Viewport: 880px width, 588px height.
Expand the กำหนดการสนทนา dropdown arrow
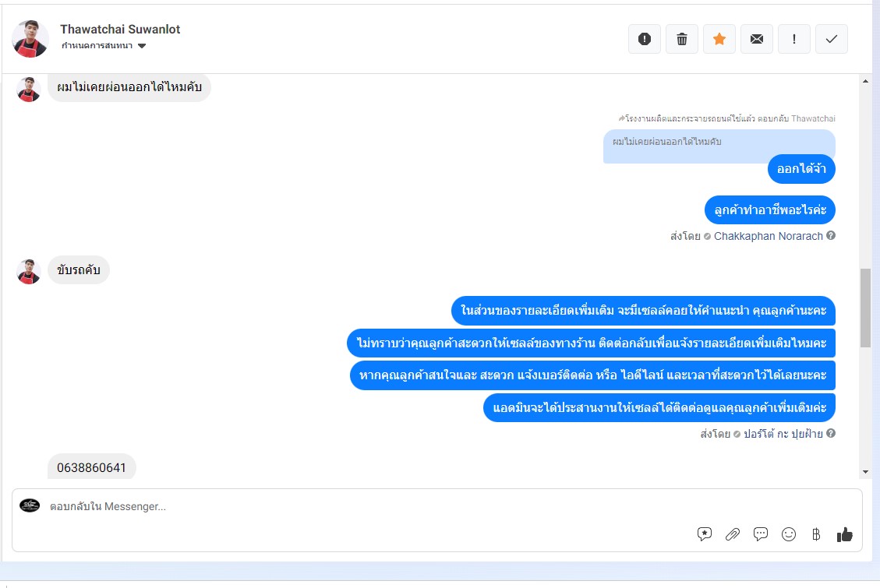[x=142, y=46]
